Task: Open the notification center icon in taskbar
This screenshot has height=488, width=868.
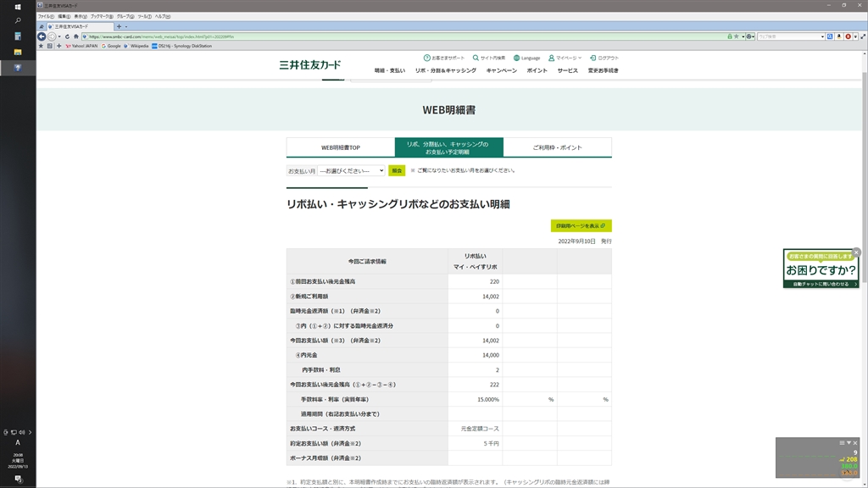Action: (x=18, y=479)
